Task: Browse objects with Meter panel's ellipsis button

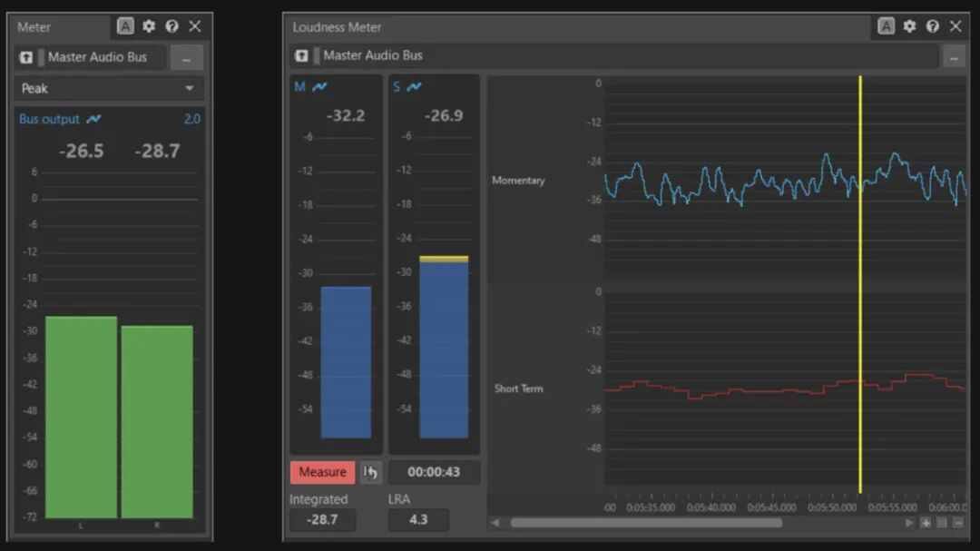Action: (186, 58)
